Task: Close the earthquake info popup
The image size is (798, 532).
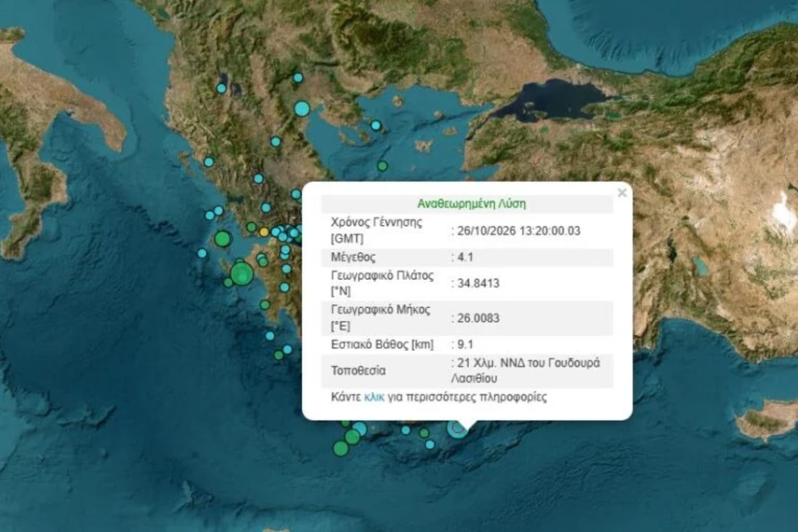Action: pyautogui.click(x=622, y=193)
